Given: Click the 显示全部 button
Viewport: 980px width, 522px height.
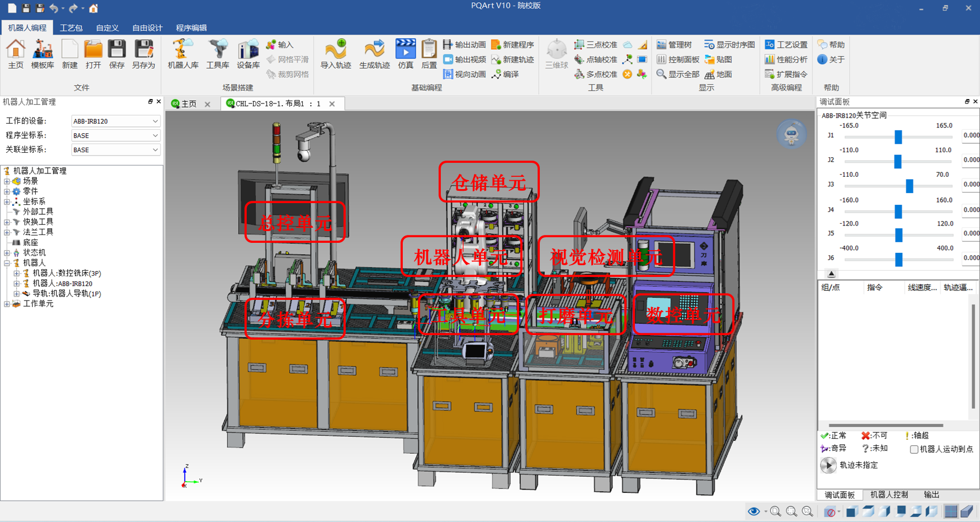Looking at the screenshot, I should [x=678, y=74].
